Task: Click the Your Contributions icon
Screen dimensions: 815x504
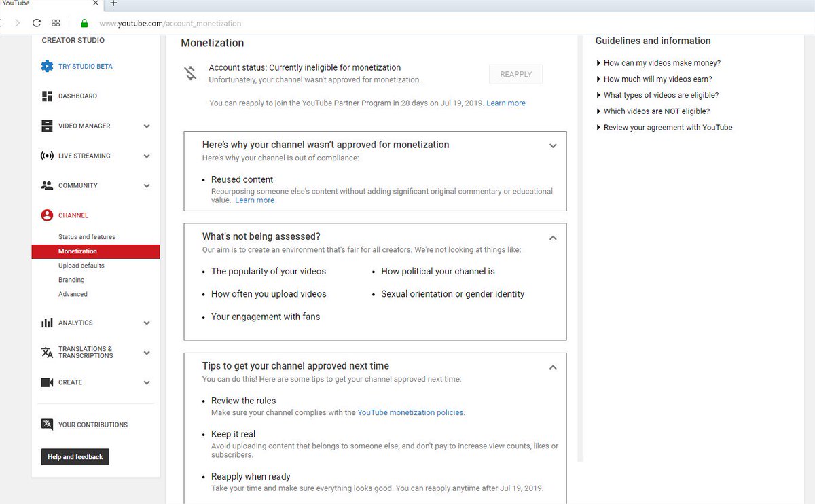Action: pyautogui.click(x=47, y=425)
